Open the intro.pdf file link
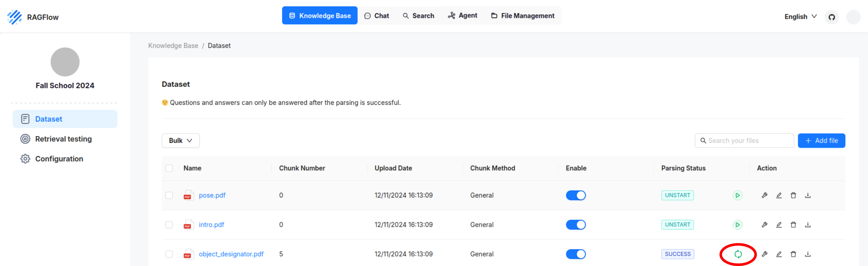Viewport: 868px width, 266px height. click(212, 225)
